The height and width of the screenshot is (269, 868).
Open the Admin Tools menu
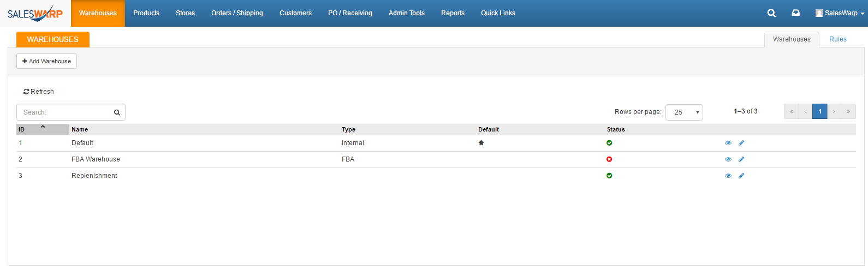407,13
